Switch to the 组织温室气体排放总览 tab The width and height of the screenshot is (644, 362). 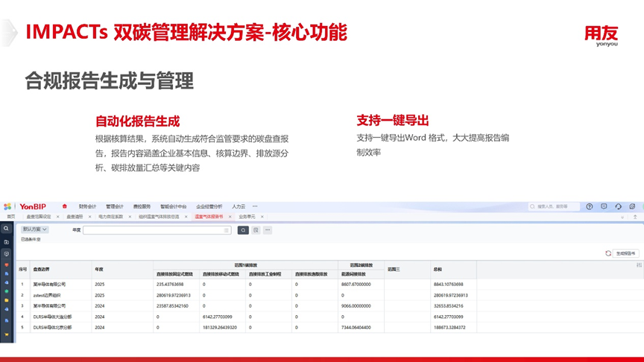point(159,217)
